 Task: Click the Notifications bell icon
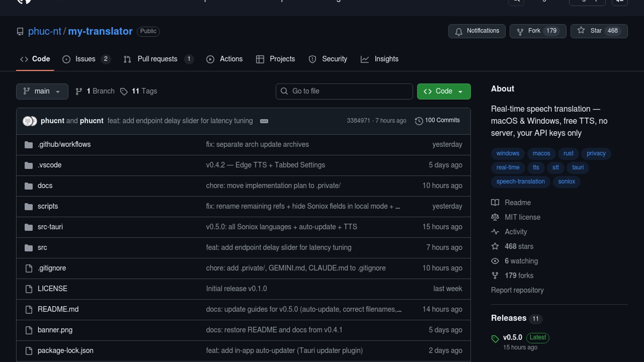coord(459,32)
